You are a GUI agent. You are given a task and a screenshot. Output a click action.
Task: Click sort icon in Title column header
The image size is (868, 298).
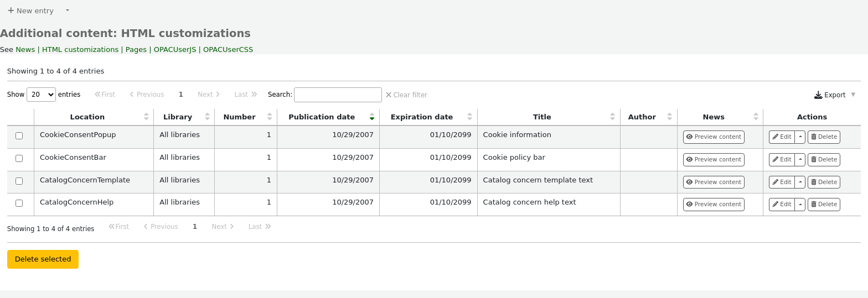coord(612,117)
